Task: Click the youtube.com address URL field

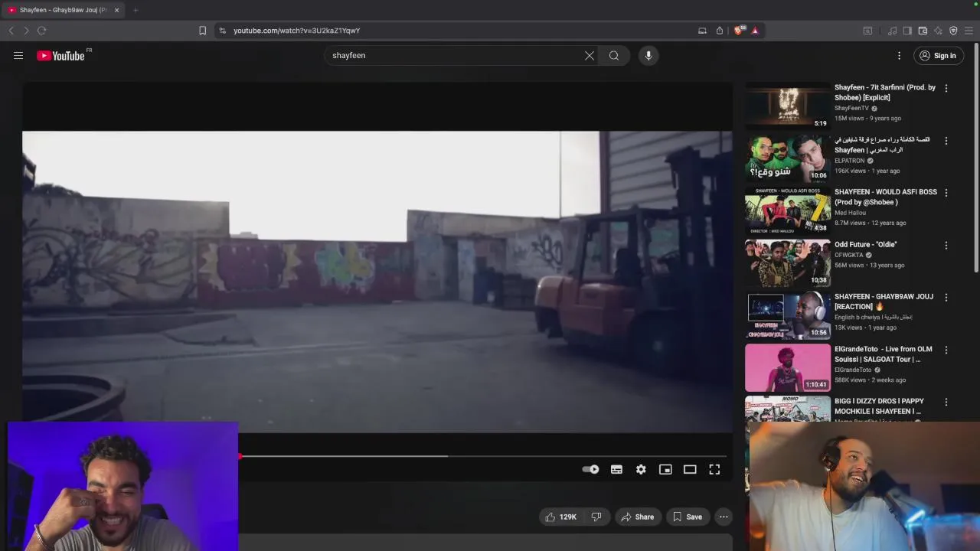Action: pos(459,31)
